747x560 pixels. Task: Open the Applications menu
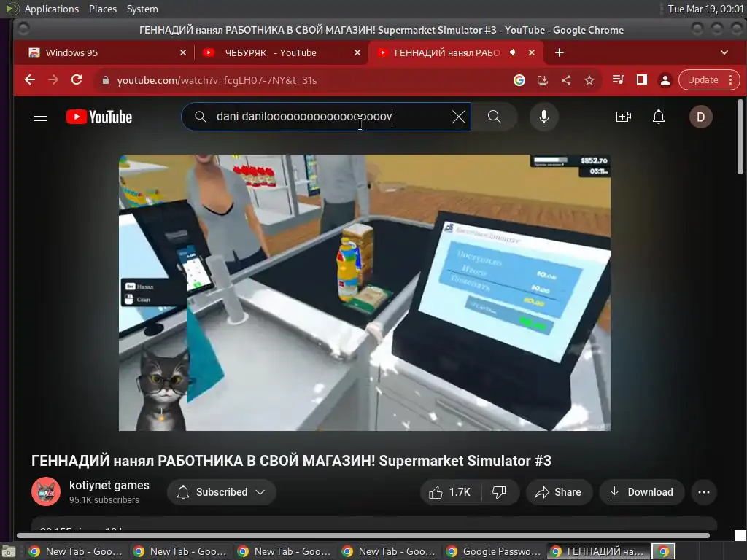[52, 9]
